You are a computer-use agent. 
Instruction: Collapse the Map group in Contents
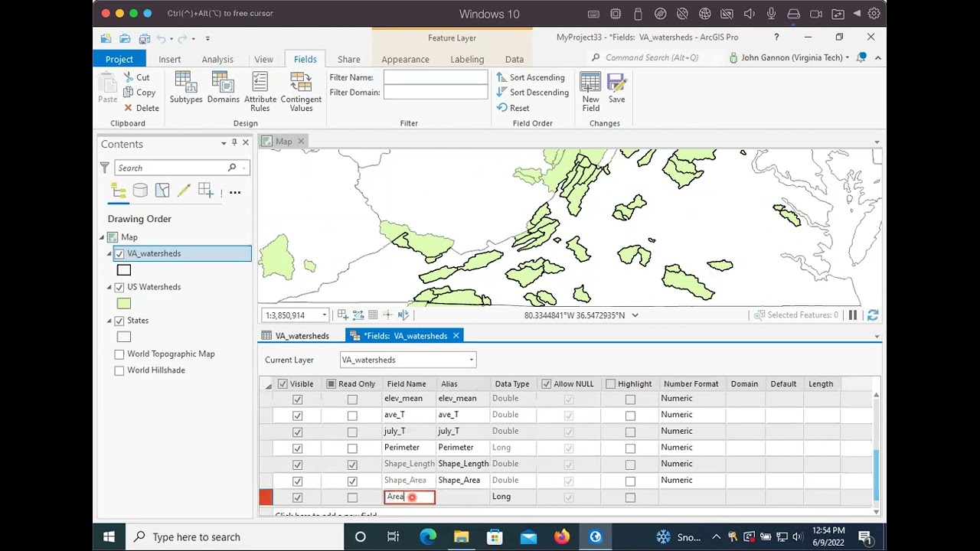tap(102, 237)
